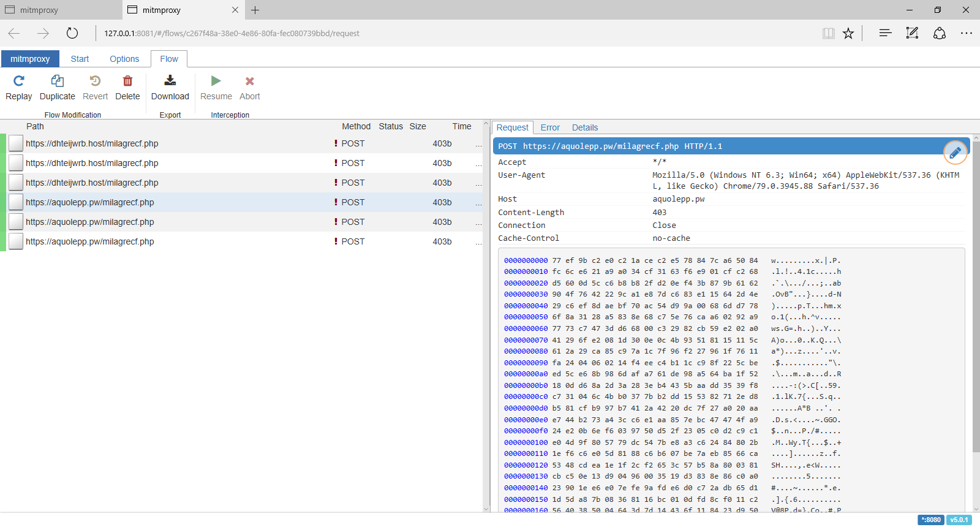
Task: Open the browser hub lines icon
Action: click(x=885, y=33)
